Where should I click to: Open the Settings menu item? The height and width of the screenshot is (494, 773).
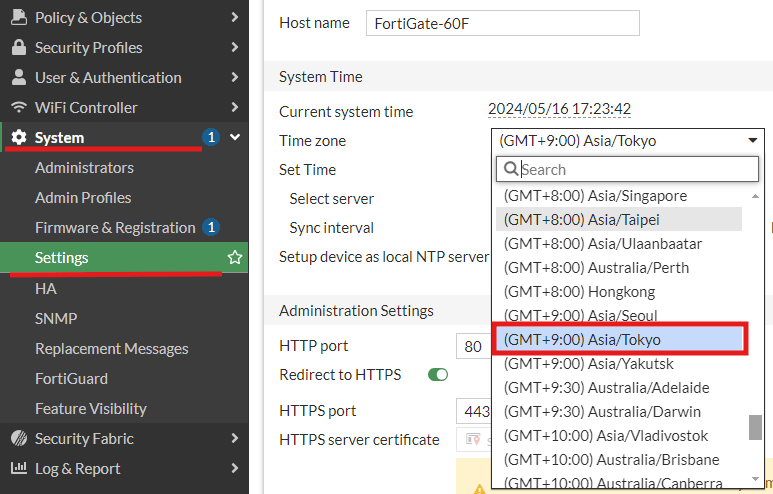pyautogui.click(x=124, y=257)
